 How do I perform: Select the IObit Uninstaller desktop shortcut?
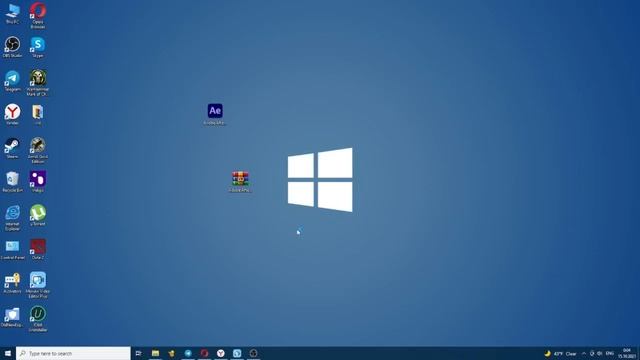pyautogui.click(x=38, y=319)
